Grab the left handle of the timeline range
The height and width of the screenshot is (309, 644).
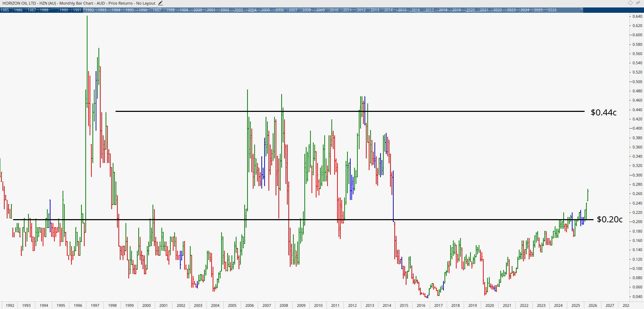pos(84,10)
